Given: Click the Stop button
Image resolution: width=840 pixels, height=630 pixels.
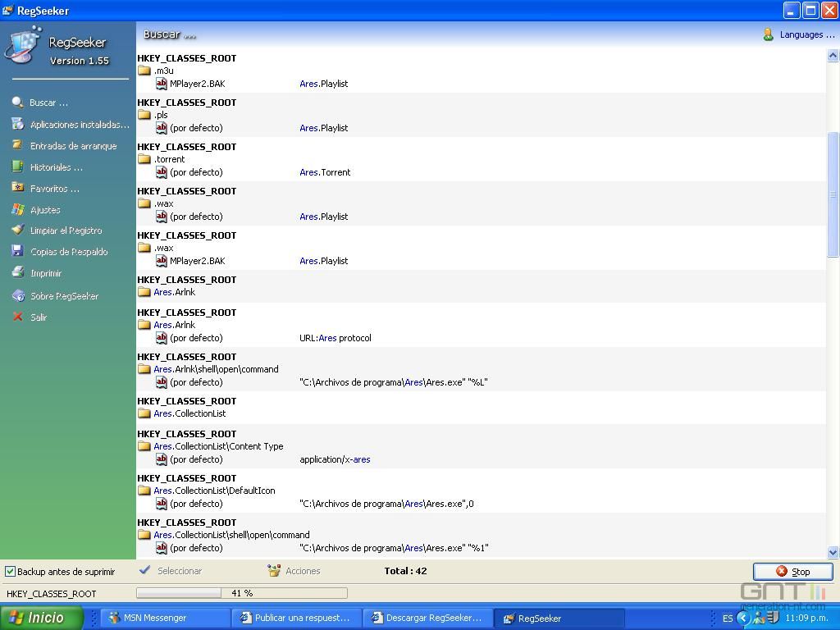Looking at the screenshot, I should pos(793,572).
